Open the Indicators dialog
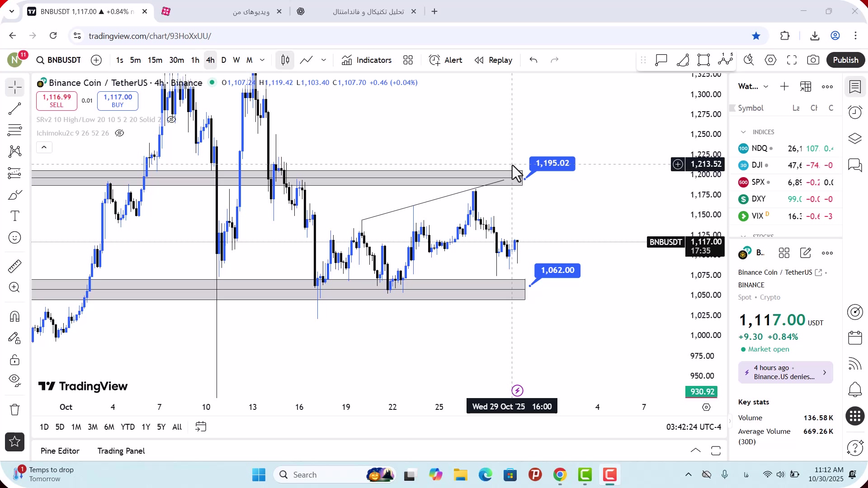Image resolution: width=868 pixels, height=488 pixels. point(367,60)
